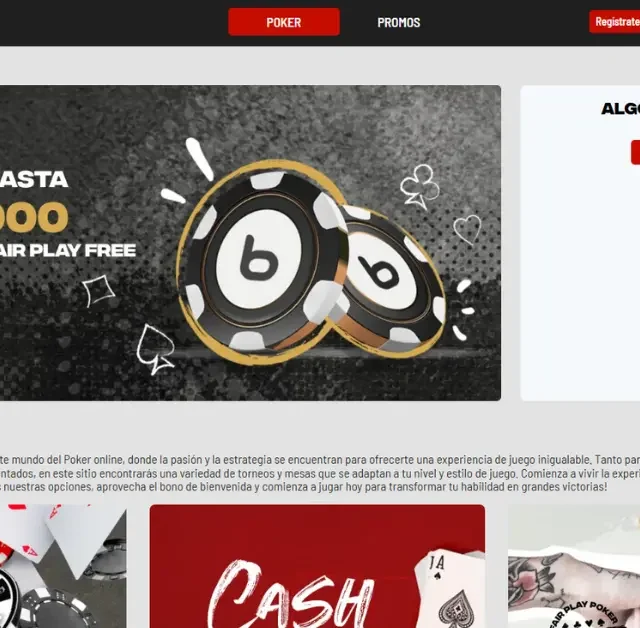Image resolution: width=640 pixels, height=628 pixels.
Task: Click the ALGO heading panel
Action: 580,243
